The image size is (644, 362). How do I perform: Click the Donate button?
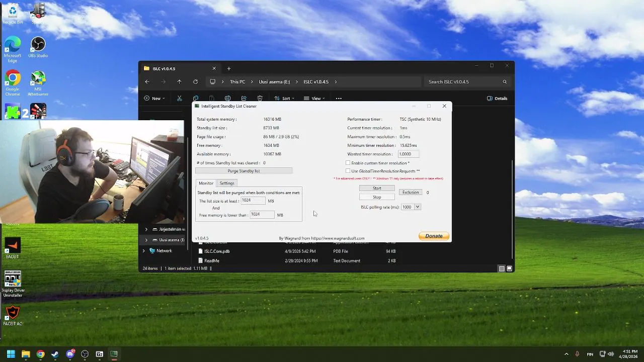434,236
